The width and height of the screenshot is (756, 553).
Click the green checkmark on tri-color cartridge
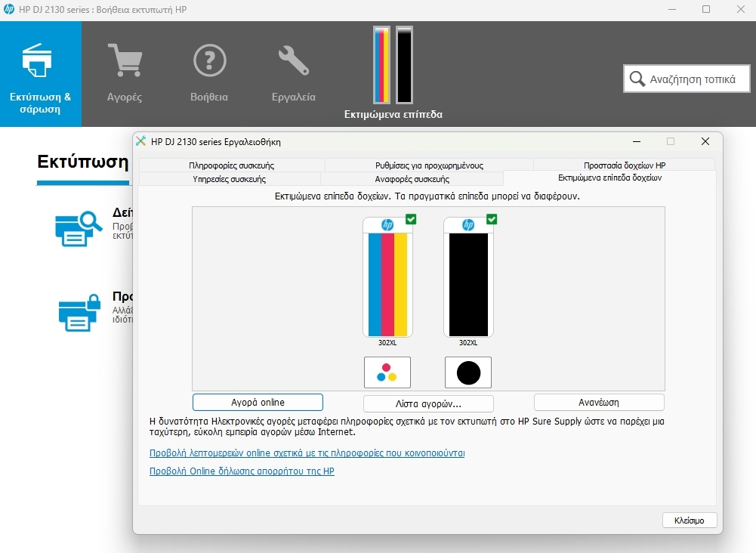(411, 219)
